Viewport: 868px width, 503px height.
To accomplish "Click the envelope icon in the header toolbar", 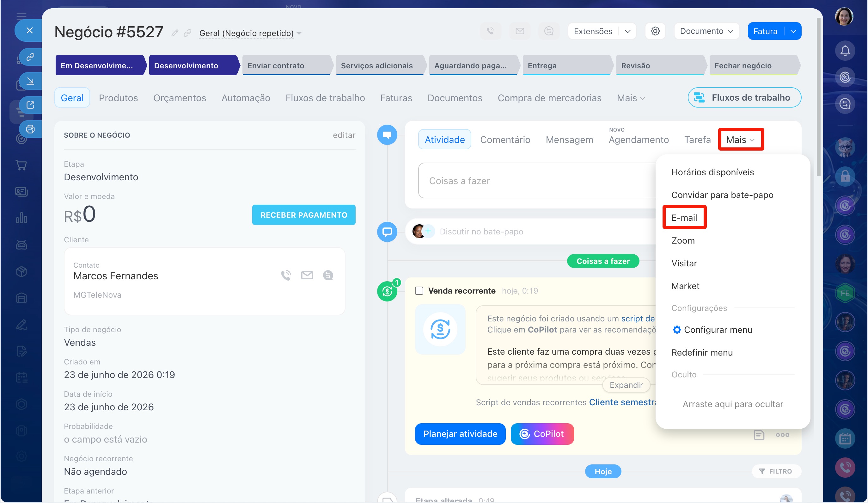I will (520, 31).
